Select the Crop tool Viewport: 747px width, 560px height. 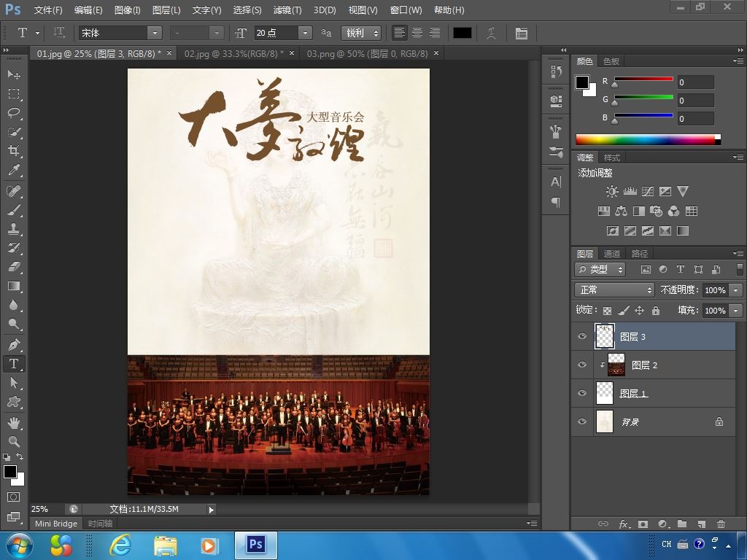pos(14,151)
